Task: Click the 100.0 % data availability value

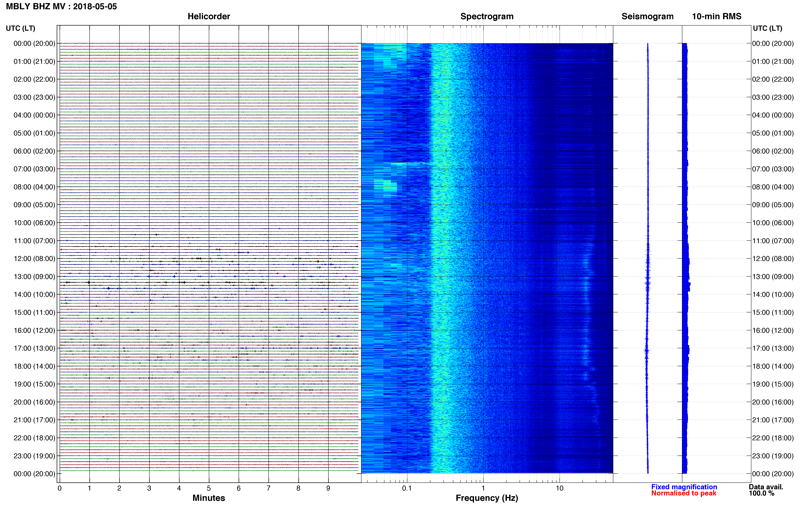Action: pos(761,493)
